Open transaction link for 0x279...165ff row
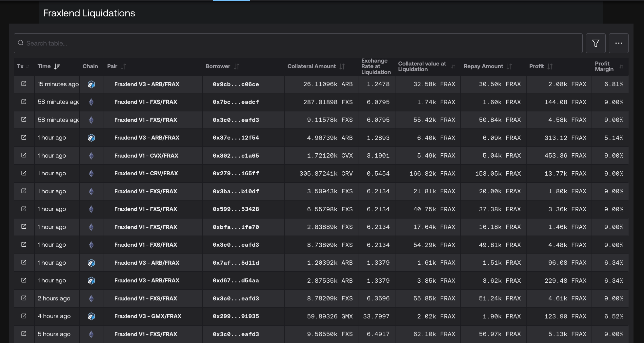 pyautogui.click(x=24, y=173)
